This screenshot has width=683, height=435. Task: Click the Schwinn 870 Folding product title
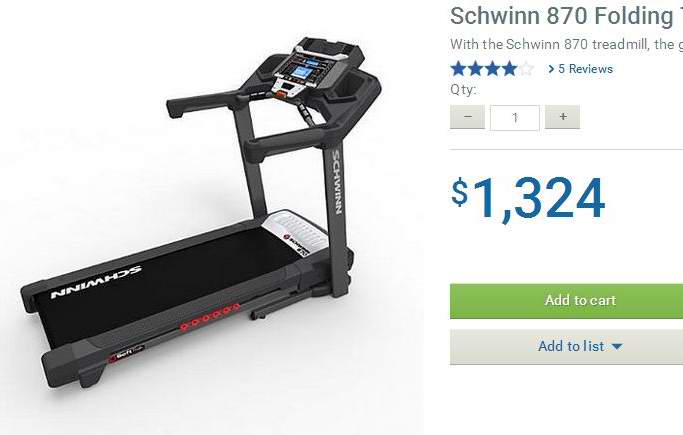pos(566,16)
